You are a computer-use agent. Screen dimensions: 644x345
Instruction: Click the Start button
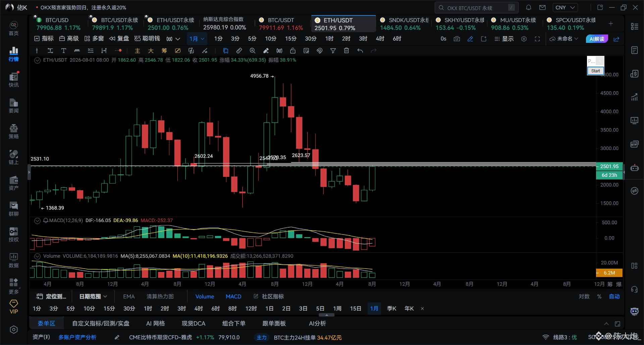tap(595, 71)
